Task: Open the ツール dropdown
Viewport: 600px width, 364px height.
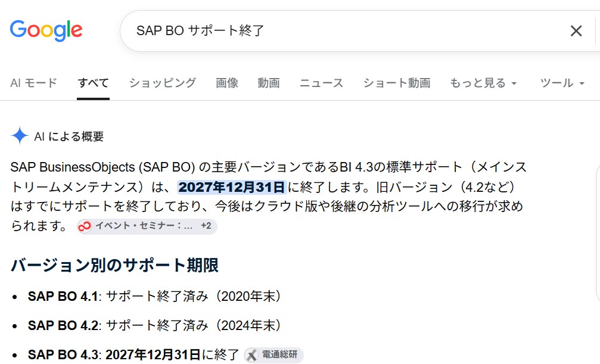Action: [562, 83]
